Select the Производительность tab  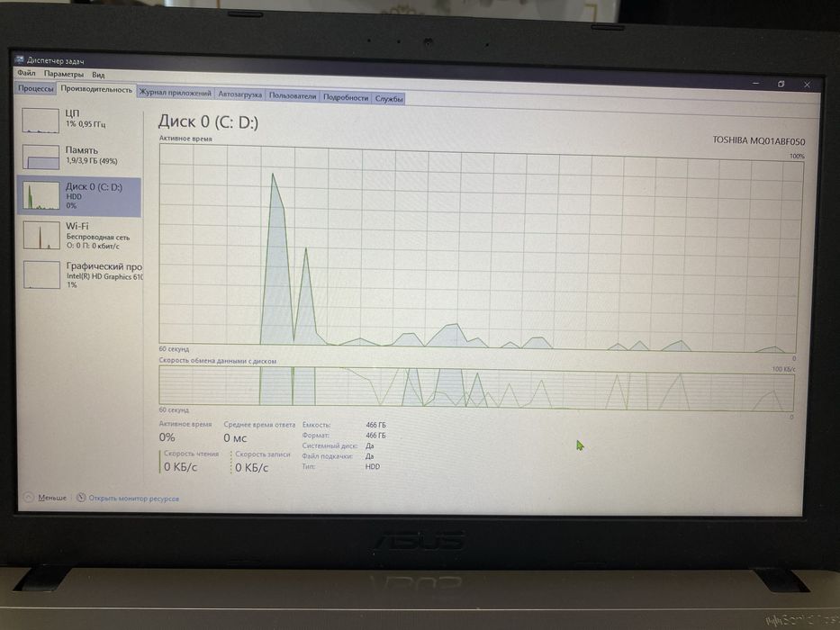96,89
